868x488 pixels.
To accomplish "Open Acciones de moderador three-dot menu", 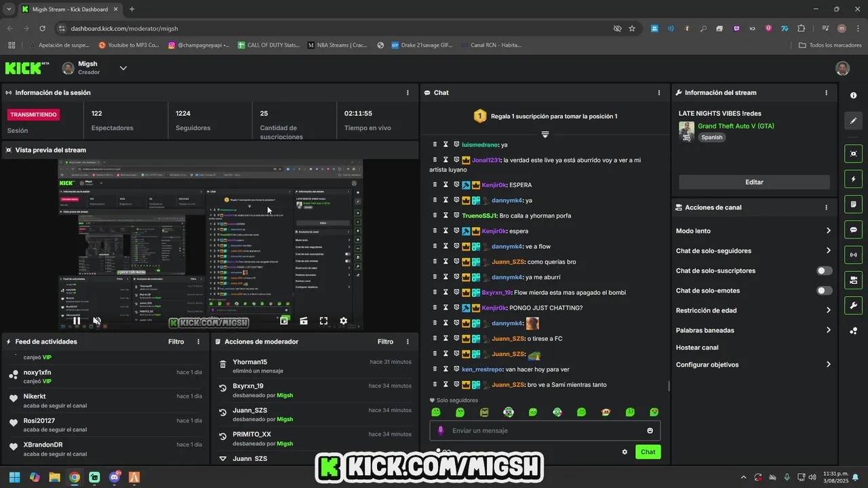I will (x=408, y=342).
